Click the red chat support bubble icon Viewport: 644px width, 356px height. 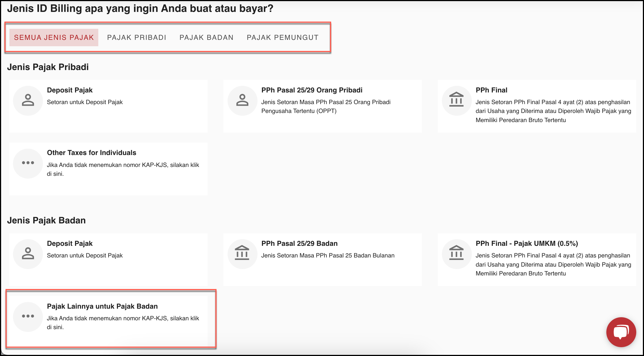coord(621,332)
